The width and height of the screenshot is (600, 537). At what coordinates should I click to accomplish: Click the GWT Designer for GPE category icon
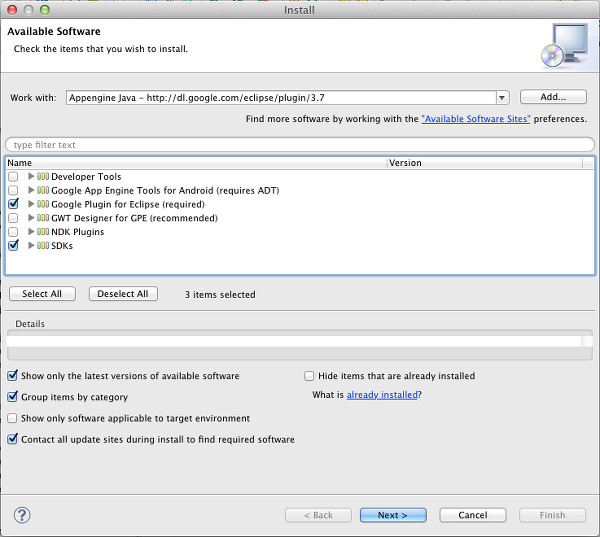[x=43, y=218]
